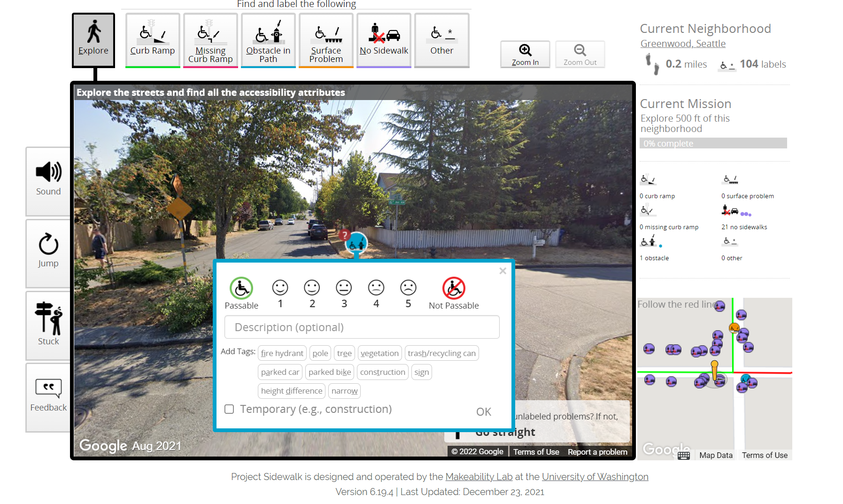The height and width of the screenshot is (504, 843).
Task: Report being Stuck
Action: pyautogui.click(x=48, y=326)
